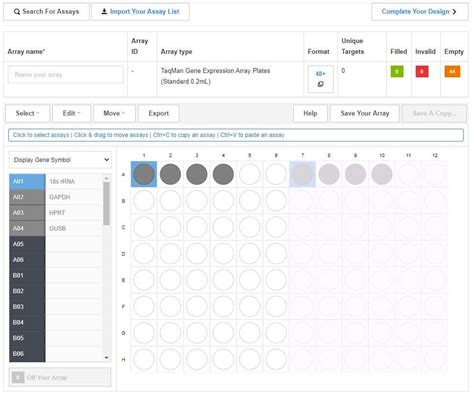Click the orange Empty count badge

point(452,71)
